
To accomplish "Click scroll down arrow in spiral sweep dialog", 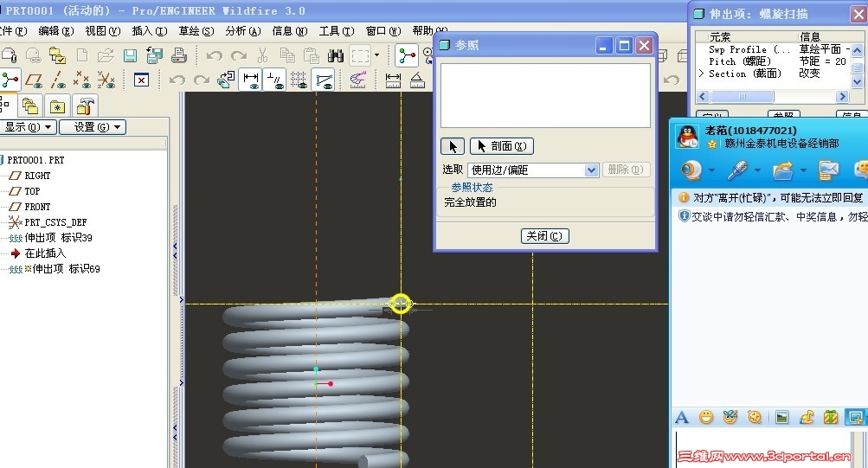I will [x=857, y=82].
